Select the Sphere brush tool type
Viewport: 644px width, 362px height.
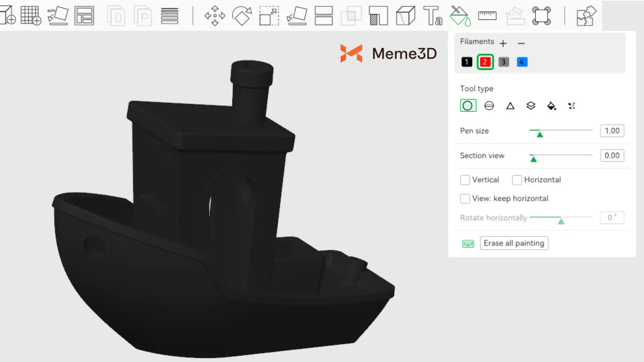489,106
